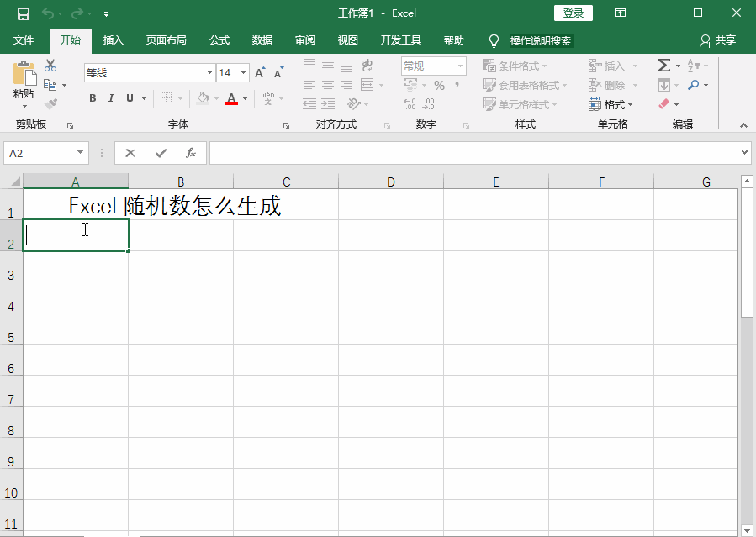Click the Redo arrow icon

pos(77,13)
